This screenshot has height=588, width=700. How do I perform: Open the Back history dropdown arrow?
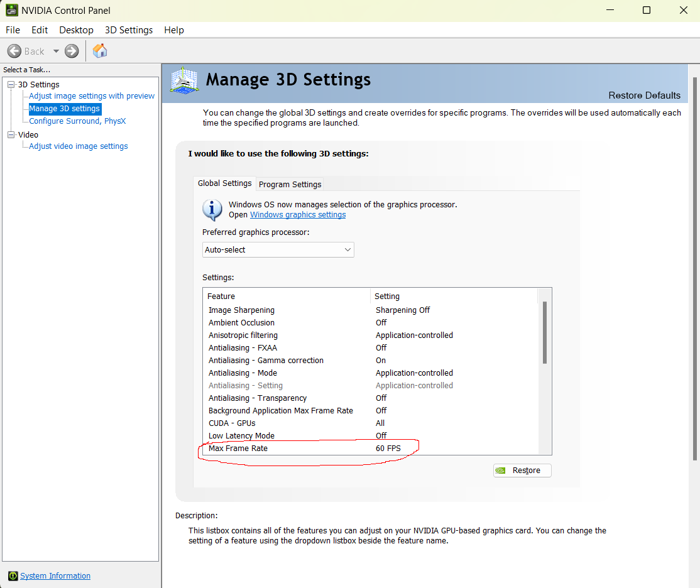coord(57,51)
